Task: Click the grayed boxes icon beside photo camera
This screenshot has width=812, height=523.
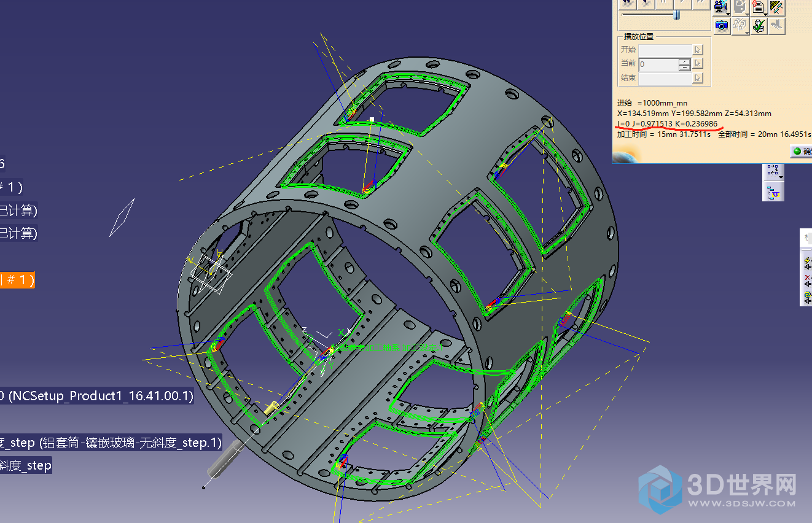Action: 740,25
